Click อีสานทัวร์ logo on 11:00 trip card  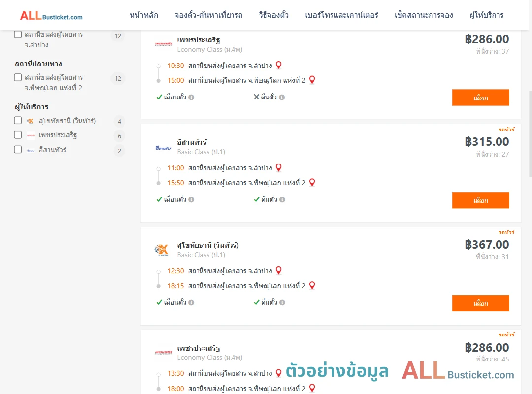[x=164, y=148]
